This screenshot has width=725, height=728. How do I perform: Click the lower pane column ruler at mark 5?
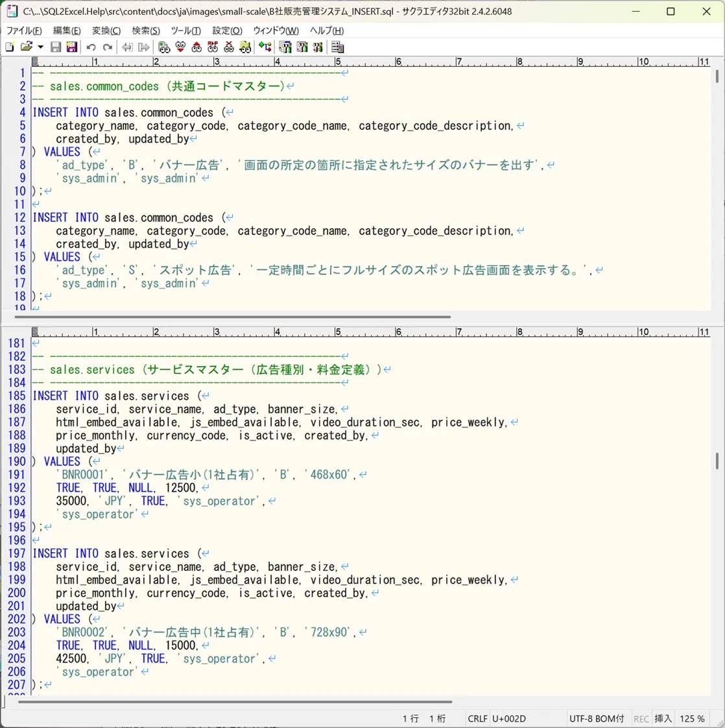[337, 332]
